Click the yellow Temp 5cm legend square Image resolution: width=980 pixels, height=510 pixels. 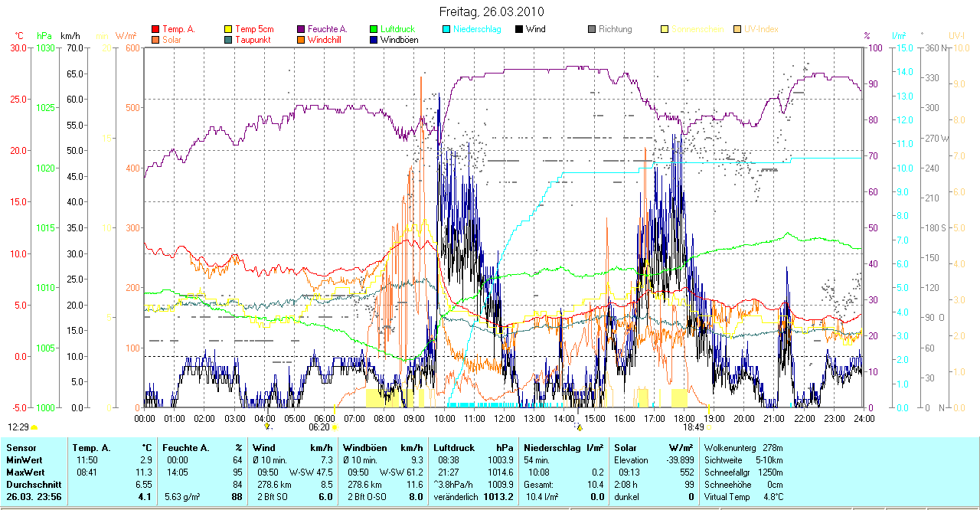(229, 29)
